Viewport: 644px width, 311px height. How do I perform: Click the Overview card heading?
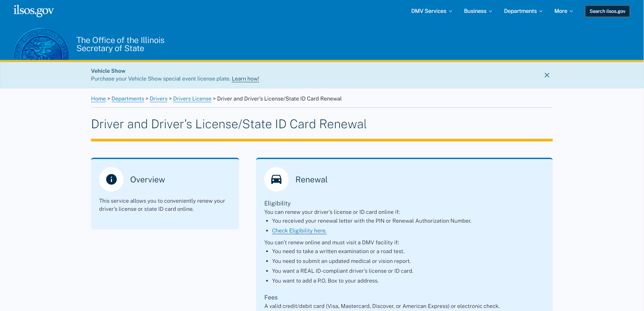(147, 180)
